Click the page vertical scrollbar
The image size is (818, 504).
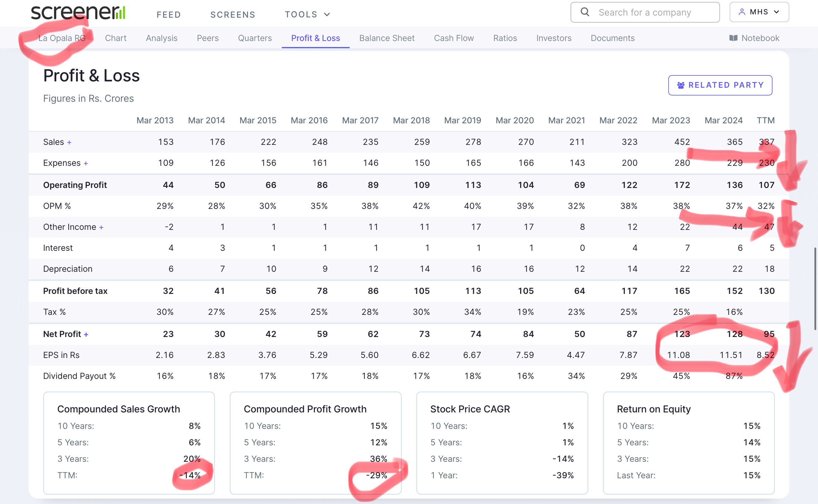(x=815, y=288)
